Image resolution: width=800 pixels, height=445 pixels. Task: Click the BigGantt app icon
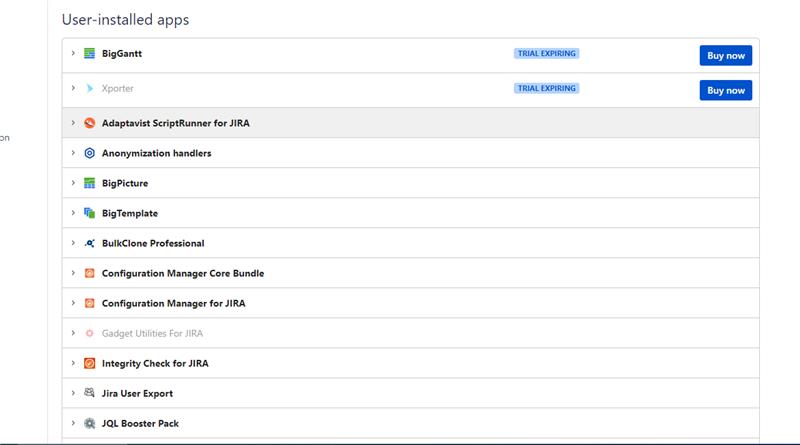pyautogui.click(x=89, y=53)
